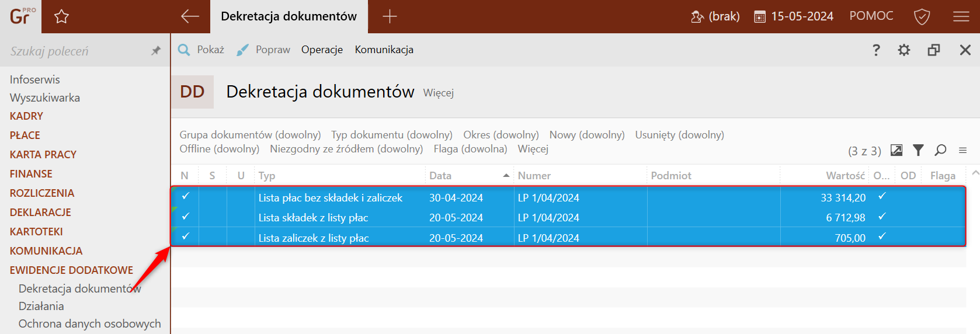Toggle N checkmark for Lista składek row
Image resolution: width=980 pixels, height=334 pixels.
click(185, 217)
